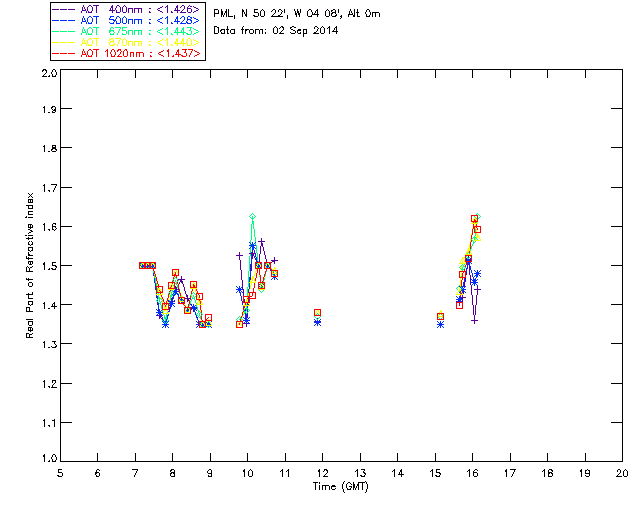
Task: Click the x-axis tick label 7
Action: [135, 473]
